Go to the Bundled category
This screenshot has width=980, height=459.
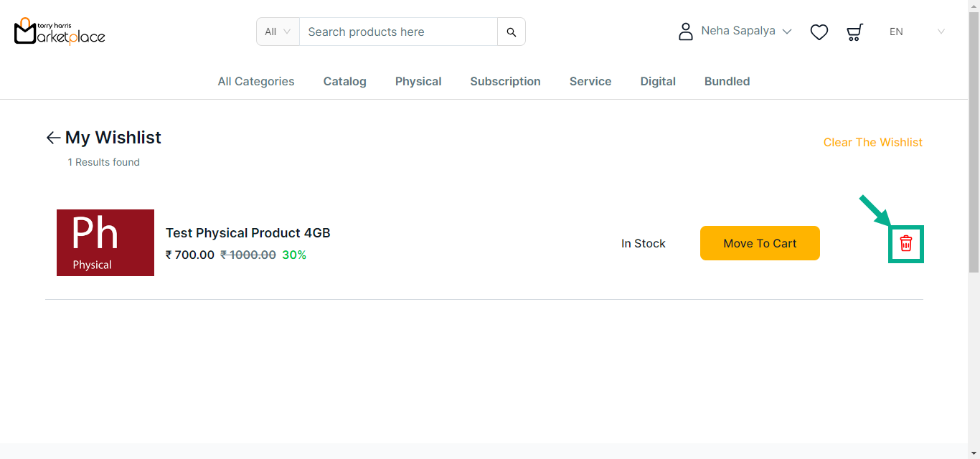pos(727,82)
